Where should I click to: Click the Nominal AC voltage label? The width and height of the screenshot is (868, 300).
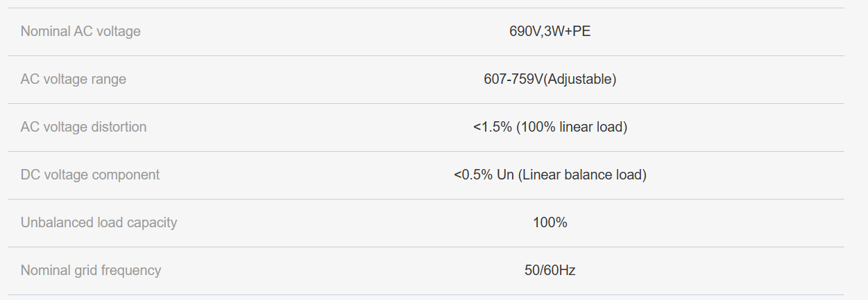click(x=80, y=31)
